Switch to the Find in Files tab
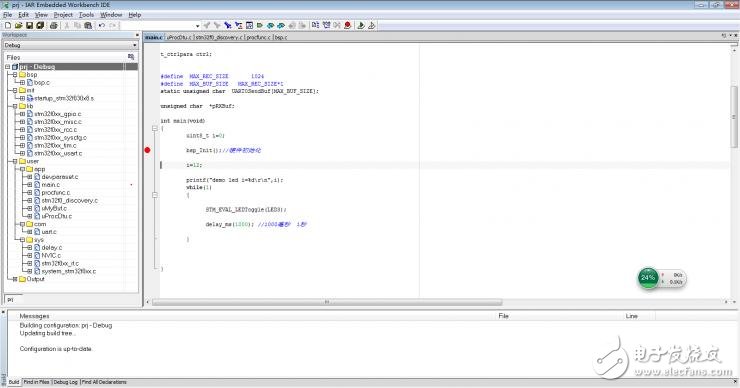The width and height of the screenshot is (740, 388). pyautogui.click(x=36, y=382)
